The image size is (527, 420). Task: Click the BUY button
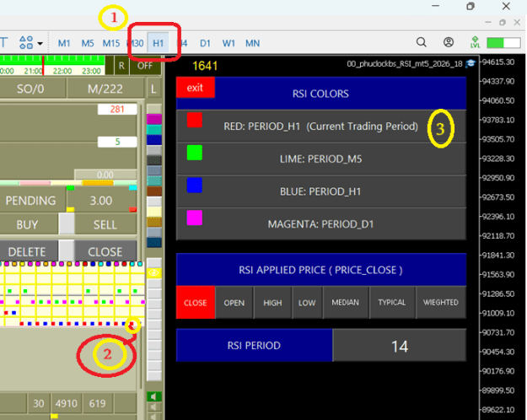28,224
